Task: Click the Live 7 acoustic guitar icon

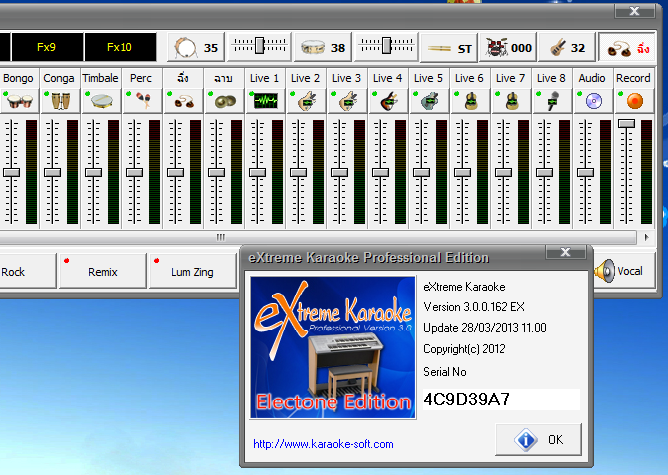Action: (511, 101)
